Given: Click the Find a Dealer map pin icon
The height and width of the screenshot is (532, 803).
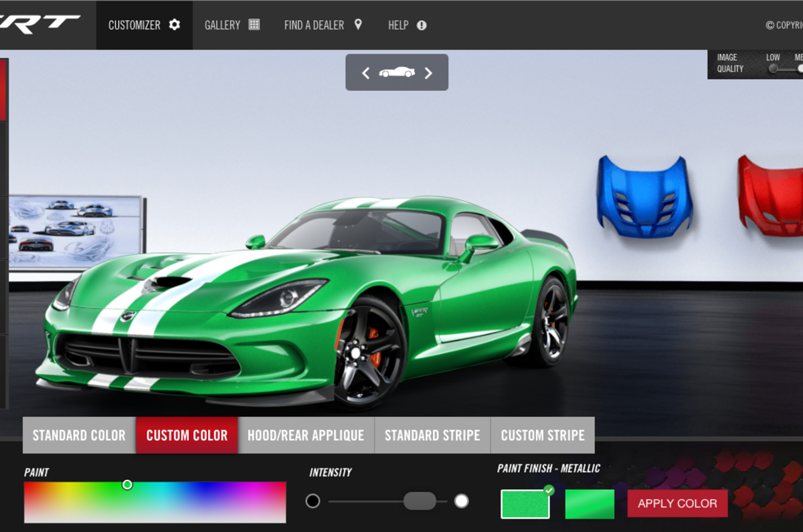Looking at the screenshot, I should 358,25.
